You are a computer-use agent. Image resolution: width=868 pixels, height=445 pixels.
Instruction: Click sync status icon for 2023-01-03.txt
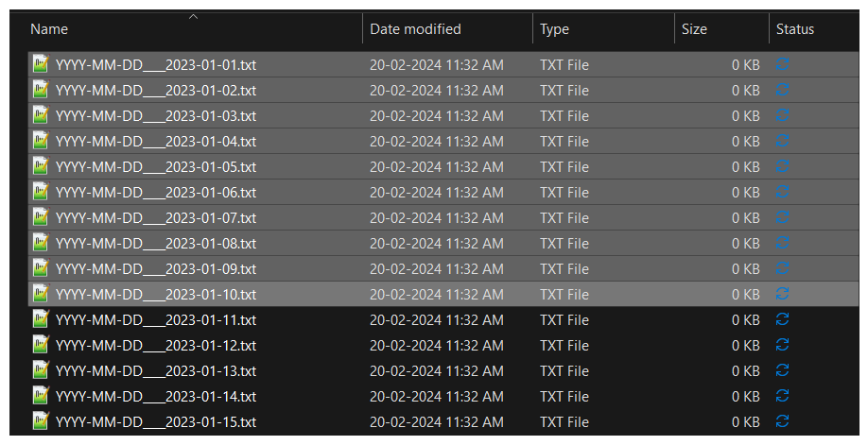click(782, 115)
